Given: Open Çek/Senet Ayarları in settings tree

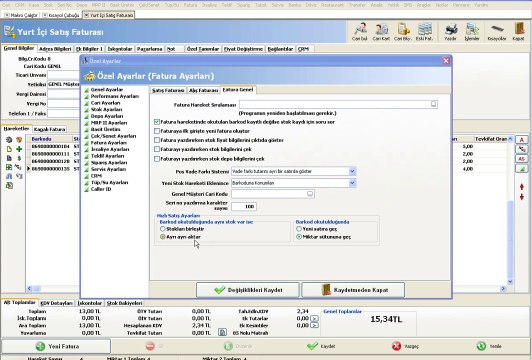Looking at the screenshot, I should tap(113, 136).
